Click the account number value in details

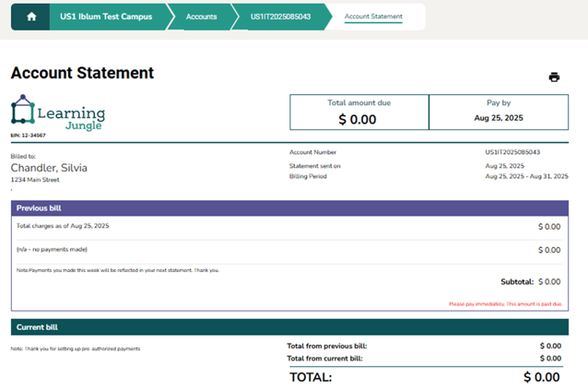click(x=512, y=152)
